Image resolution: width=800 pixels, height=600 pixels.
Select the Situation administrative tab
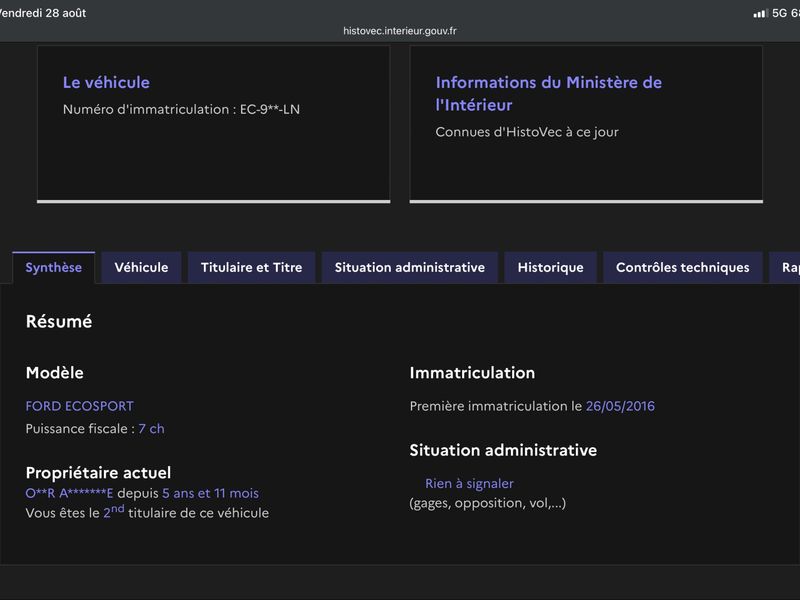[410, 267]
